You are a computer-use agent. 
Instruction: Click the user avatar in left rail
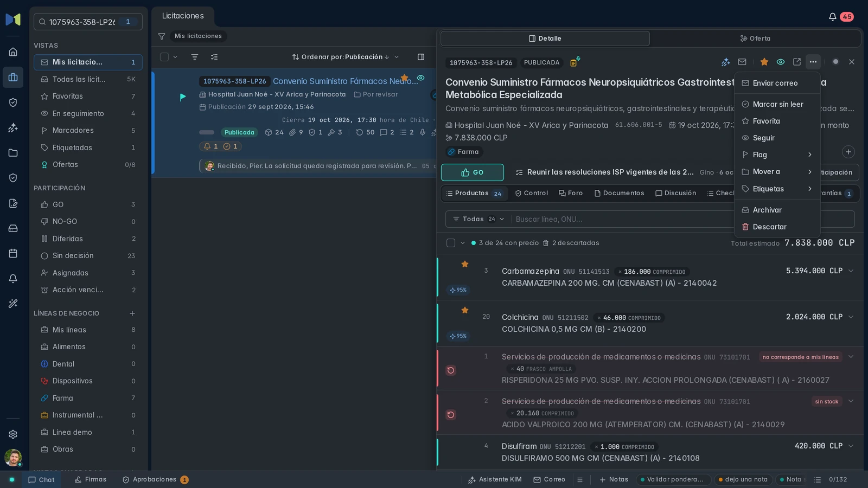coord(13,458)
